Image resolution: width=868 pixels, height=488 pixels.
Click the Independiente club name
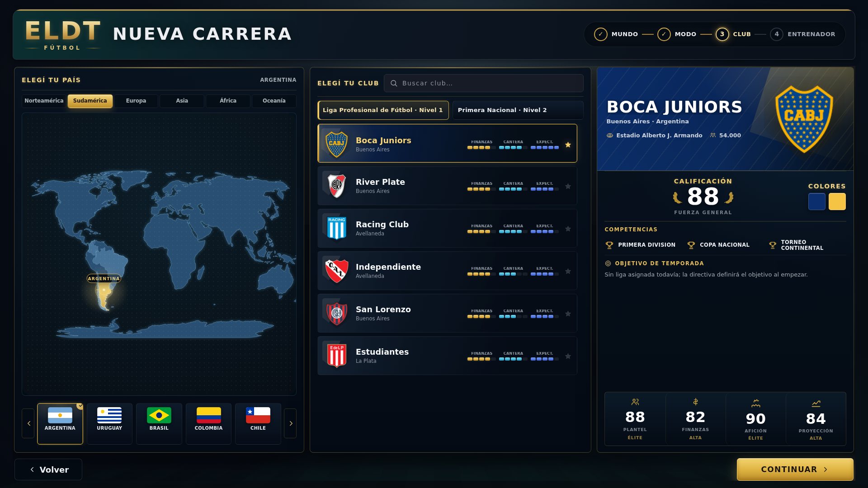click(388, 267)
